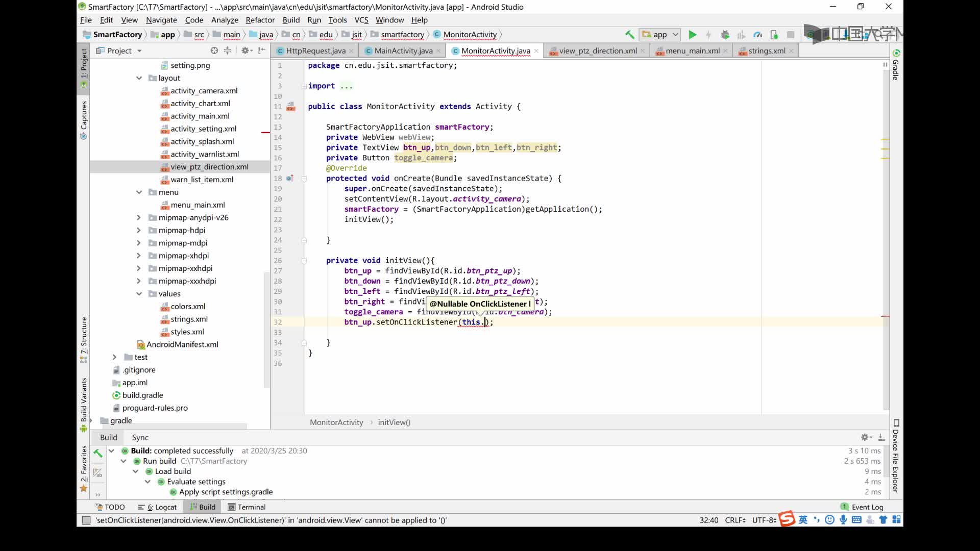Toggle the Event Log tool window
Image resolution: width=980 pixels, height=551 pixels.
[862, 507]
